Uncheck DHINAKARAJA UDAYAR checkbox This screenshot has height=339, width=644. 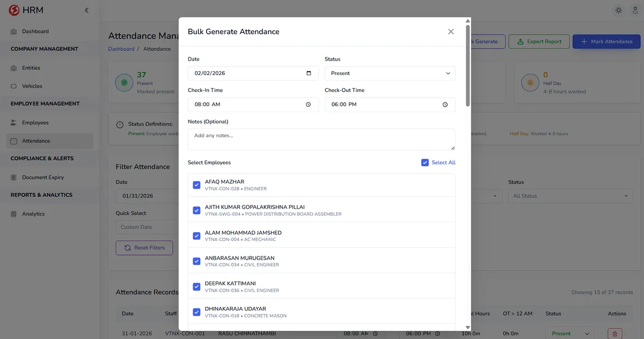pos(196,312)
